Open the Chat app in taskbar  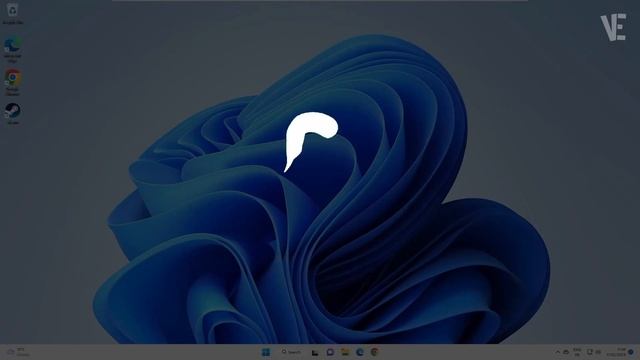click(x=330, y=352)
